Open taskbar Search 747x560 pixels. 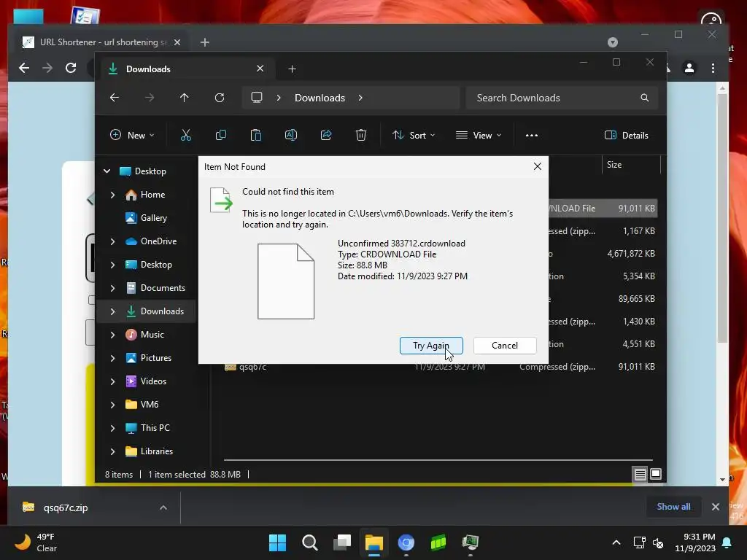(309, 542)
